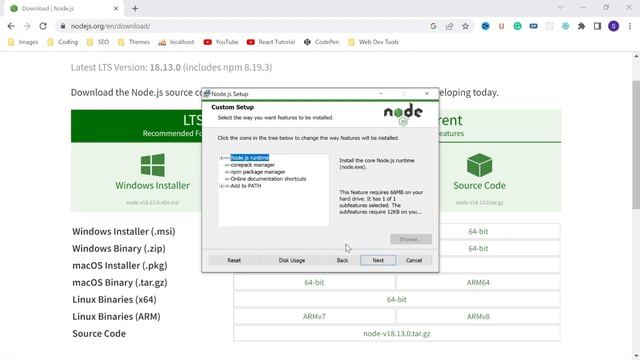This screenshot has width=640, height=360.
Task: Click the ARMv8 Linux binaries link
Action: (x=478, y=317)
